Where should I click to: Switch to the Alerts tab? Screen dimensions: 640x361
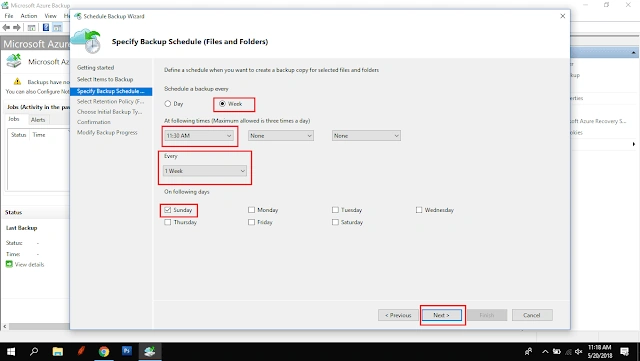pos(38,120)
